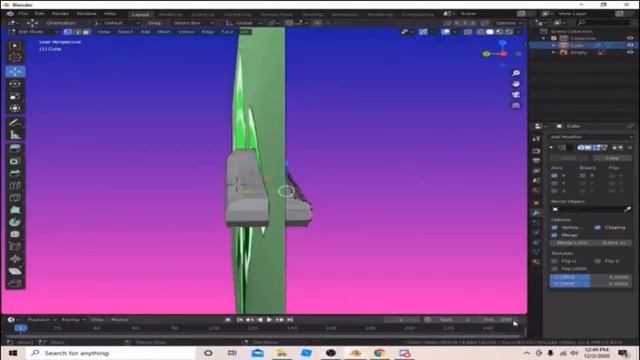Toggle Bisect X checkbox

pos(583,176)
